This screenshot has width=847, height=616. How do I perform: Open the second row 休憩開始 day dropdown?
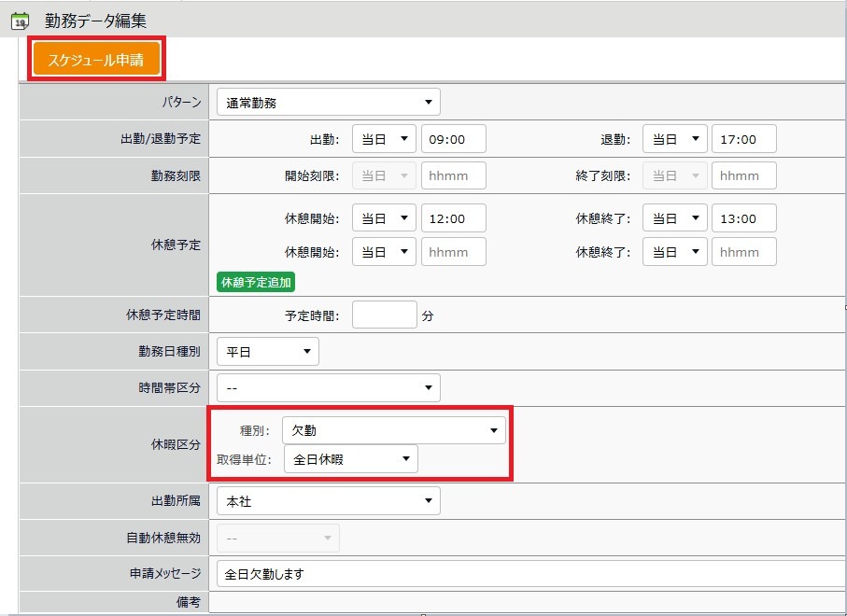click(x=384, y=252)
